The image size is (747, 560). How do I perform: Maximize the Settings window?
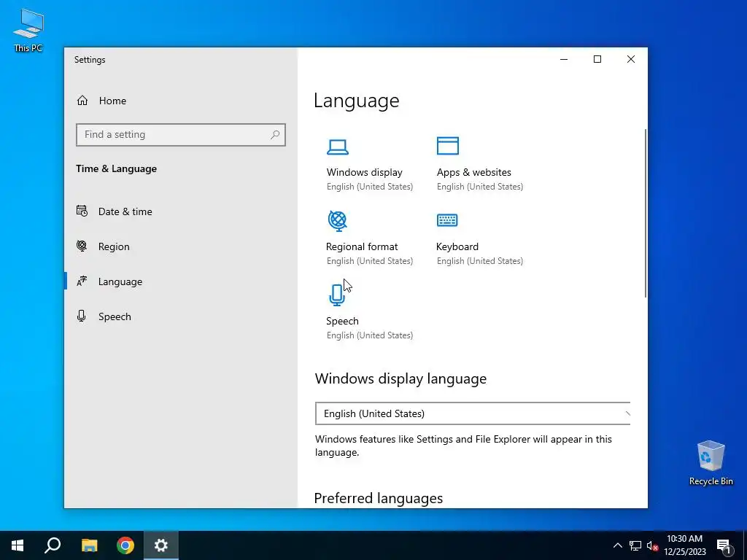[597, 59]
